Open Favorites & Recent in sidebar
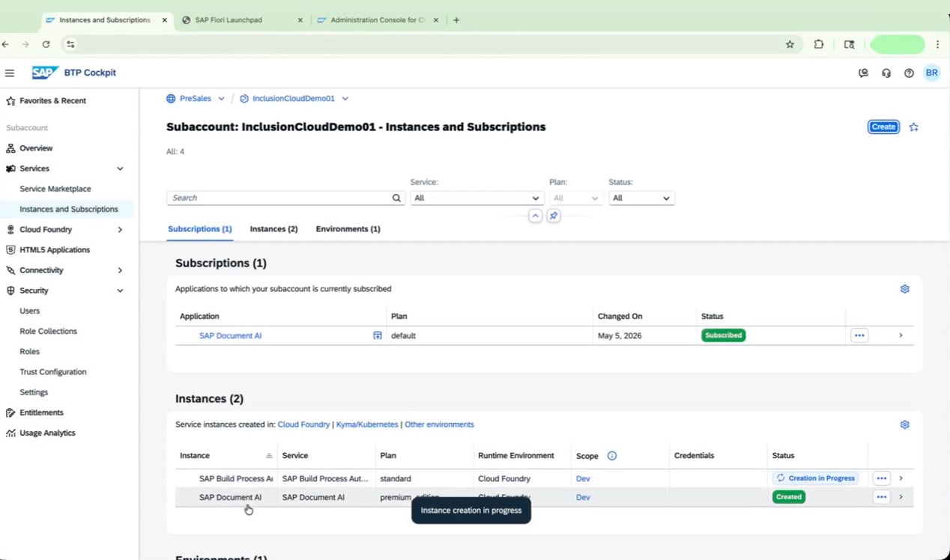 [x=52, y=100]
